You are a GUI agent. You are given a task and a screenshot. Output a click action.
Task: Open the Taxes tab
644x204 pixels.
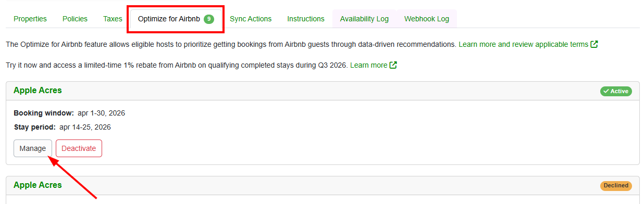click(x=113, y=19)
